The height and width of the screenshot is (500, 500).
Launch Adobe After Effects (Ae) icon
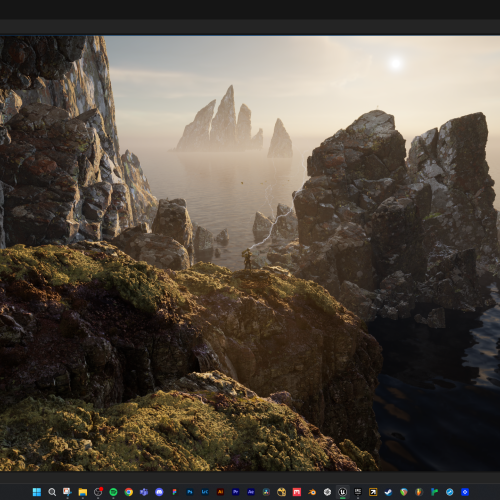[x=251, y=492]
